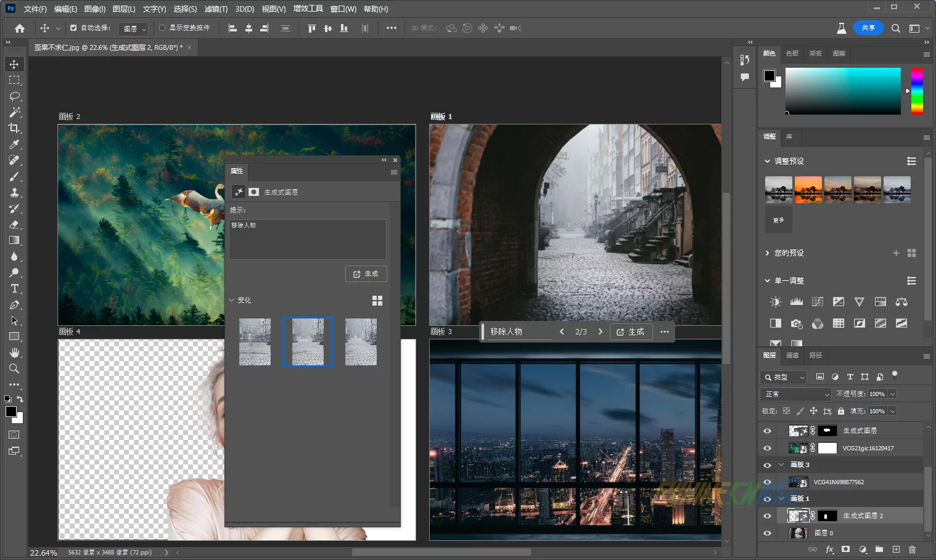This screenshot has width=936, height=560.
Task: Collapse the 画板 3 layer group
Action: click(781, 465)
